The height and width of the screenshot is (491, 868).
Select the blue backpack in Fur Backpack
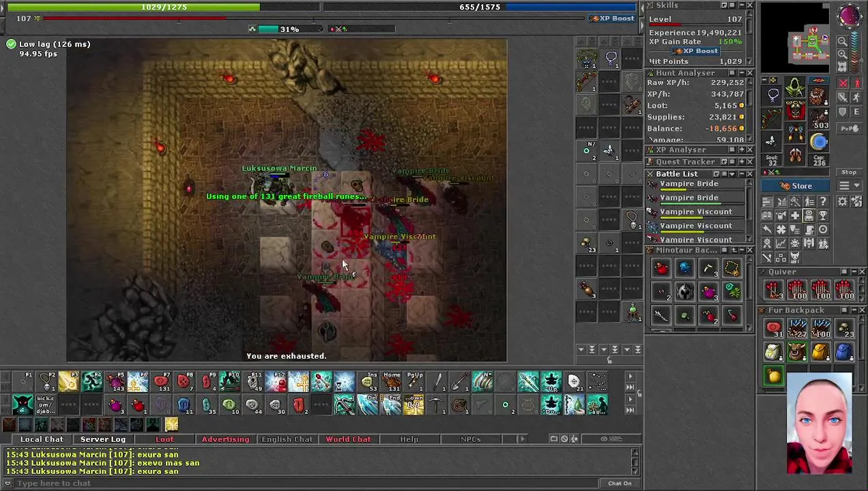(844, 352)
